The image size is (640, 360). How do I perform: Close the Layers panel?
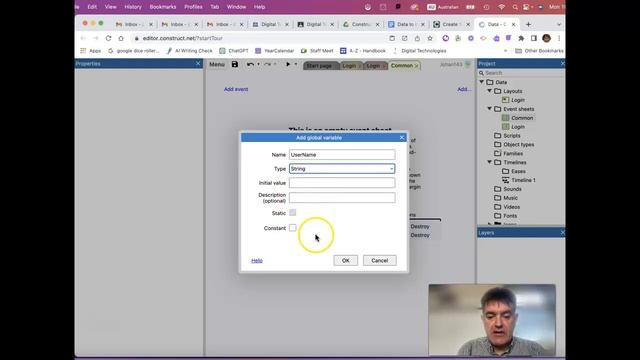(x=562, y=233)
